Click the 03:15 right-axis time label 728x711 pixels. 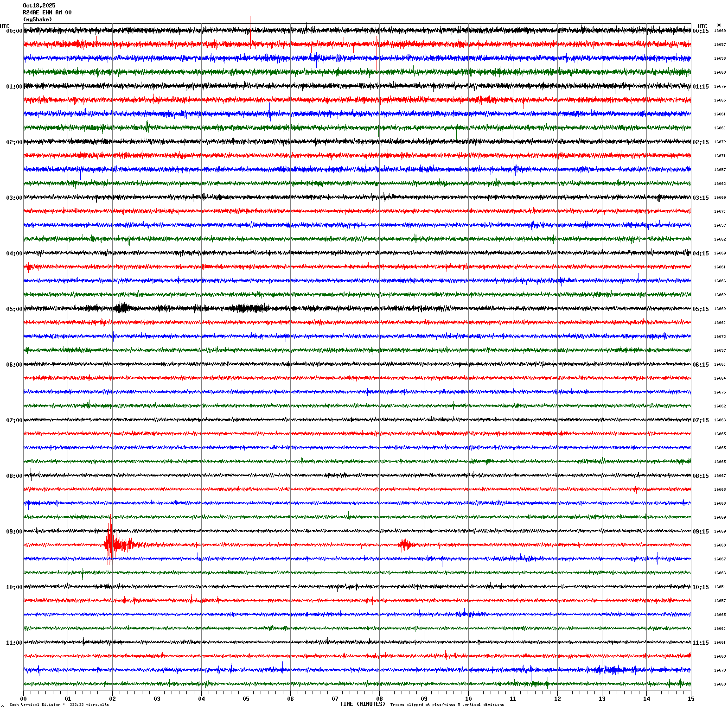point(701,198)
